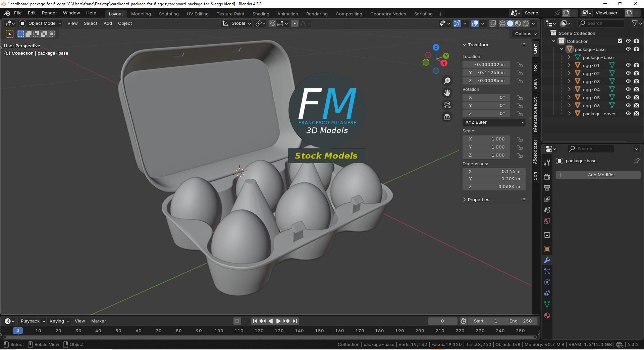Open the Object Data properties tab

(x=547, y=304)
